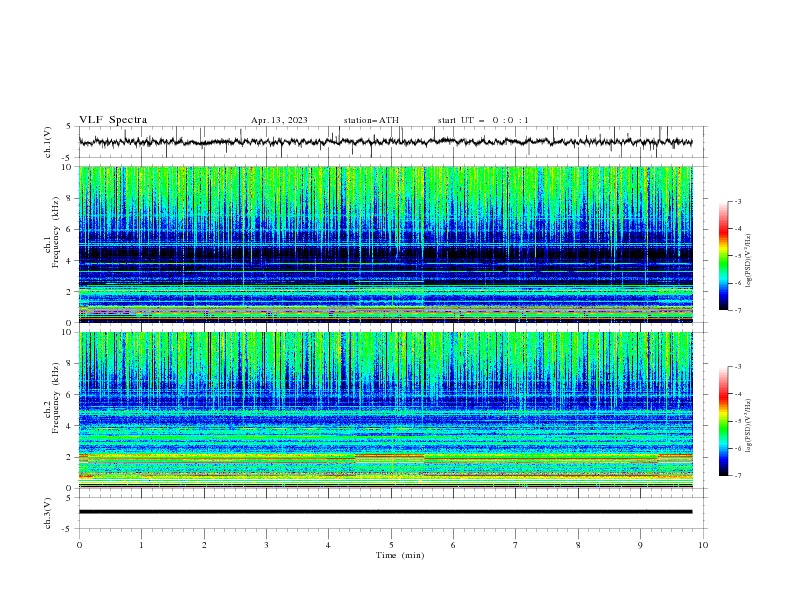Click the 'ch.3(V)' waveform axis label
This screenshot has height=612, width=792.
[x=48, y=513]
